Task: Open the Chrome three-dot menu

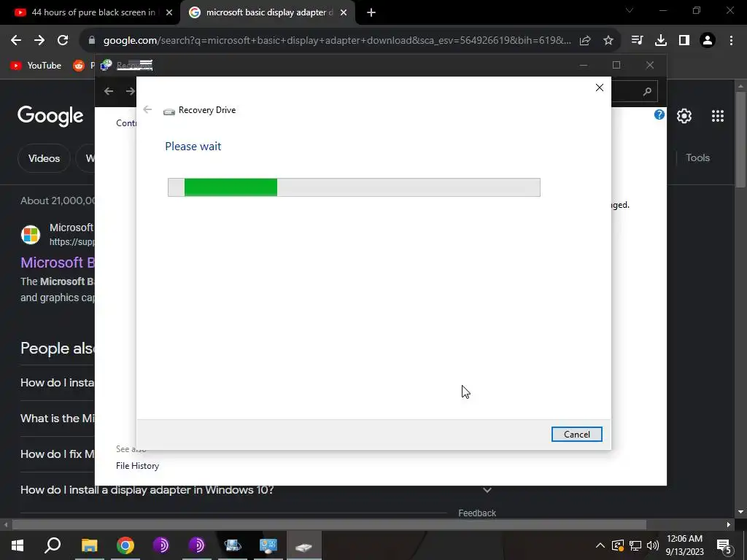Action: pyautogui.click(x=731, y=41)
